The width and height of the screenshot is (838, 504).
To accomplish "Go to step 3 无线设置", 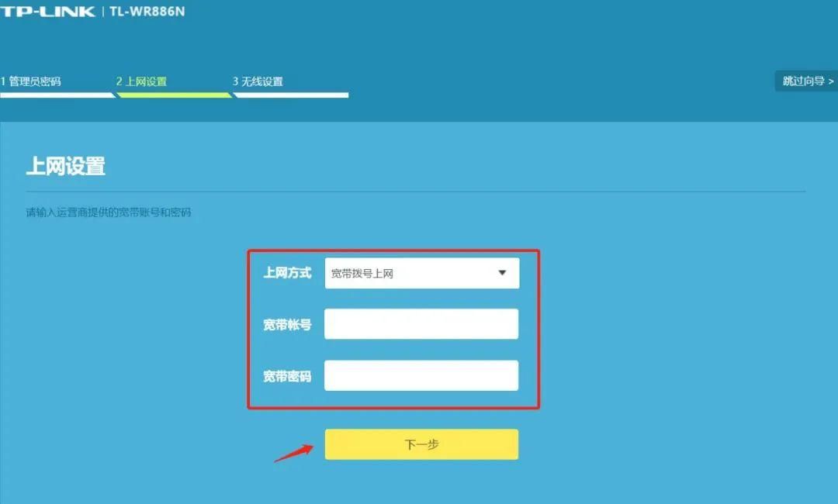I will tap(258, 81).
